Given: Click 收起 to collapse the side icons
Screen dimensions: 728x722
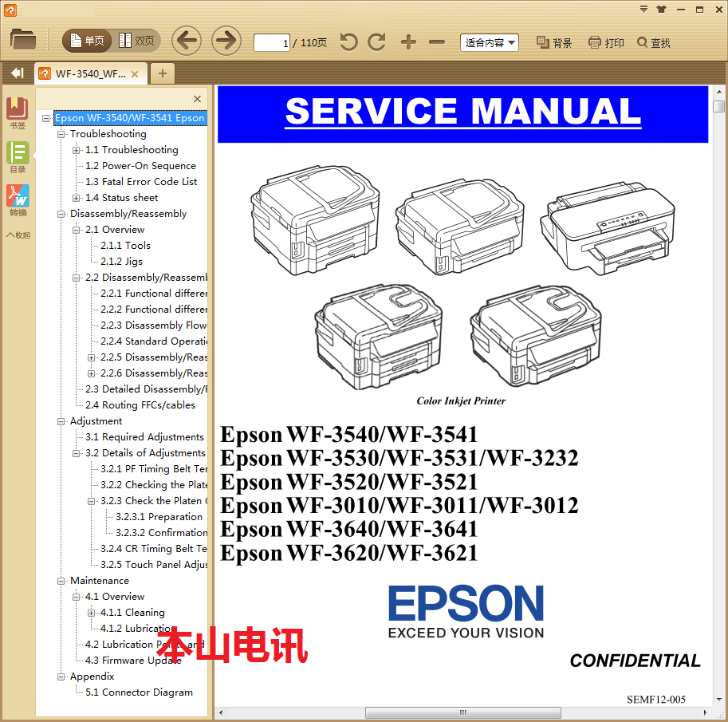Looking at the screenshot, I should tap(18, 235).
